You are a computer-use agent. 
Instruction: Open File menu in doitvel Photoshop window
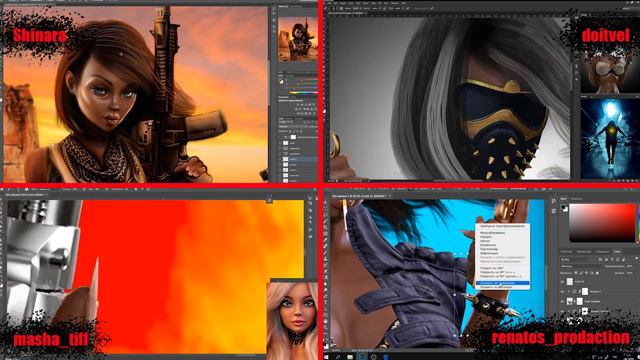pyautogui.click(x=329, y=3)
